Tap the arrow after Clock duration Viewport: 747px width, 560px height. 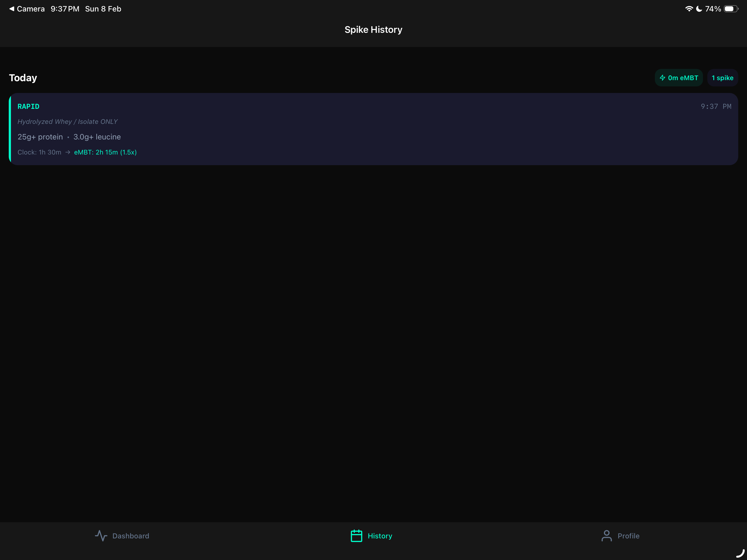[x=68, y=152]
